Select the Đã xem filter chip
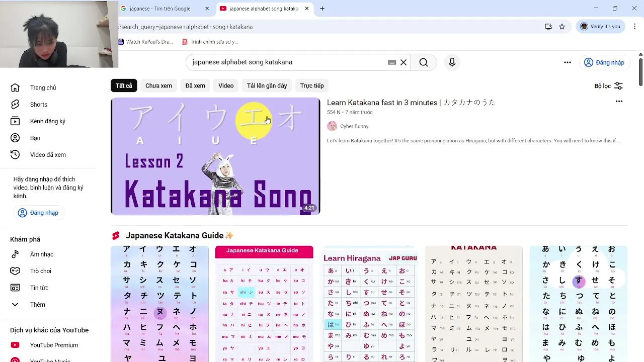 coord(195,85)
